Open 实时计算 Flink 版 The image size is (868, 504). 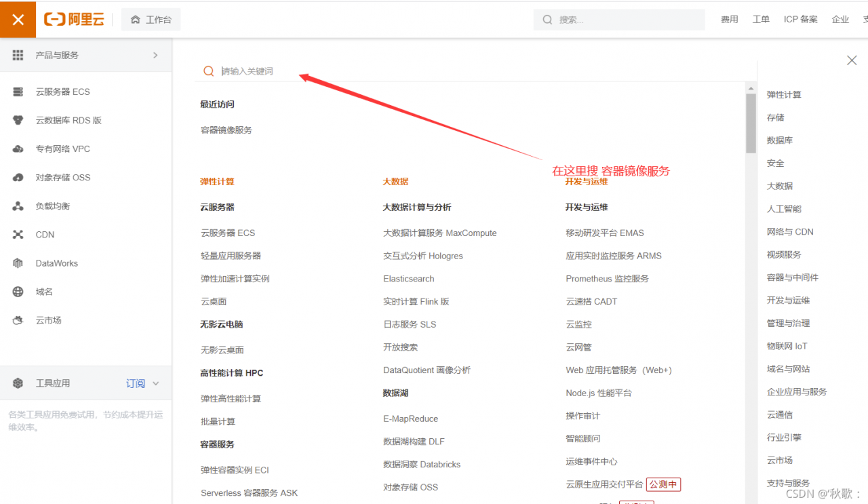point(416,301)
